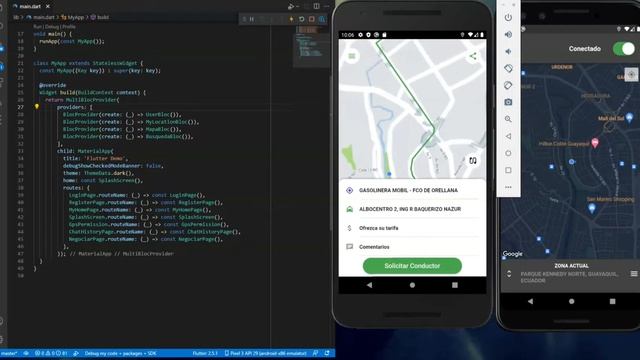Take emulator screenshot with camera icon

point(508,102)
